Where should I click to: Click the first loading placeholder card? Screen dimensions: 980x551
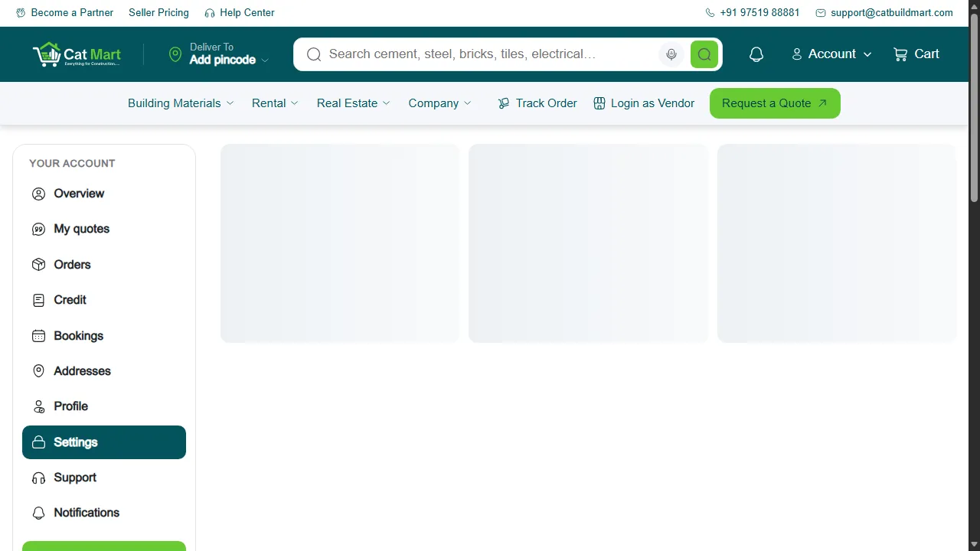pyautogui.click(x=340, y=243)
